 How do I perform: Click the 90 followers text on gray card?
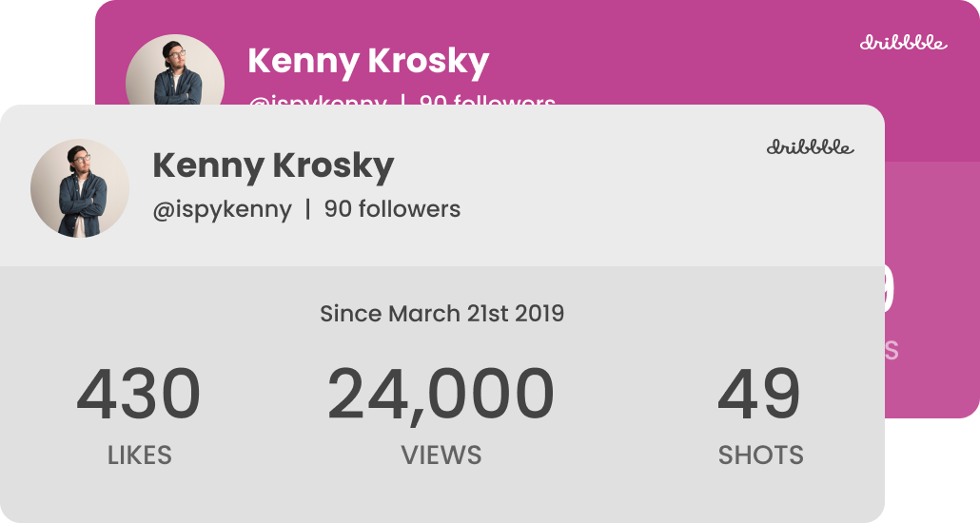coord(392,208)
